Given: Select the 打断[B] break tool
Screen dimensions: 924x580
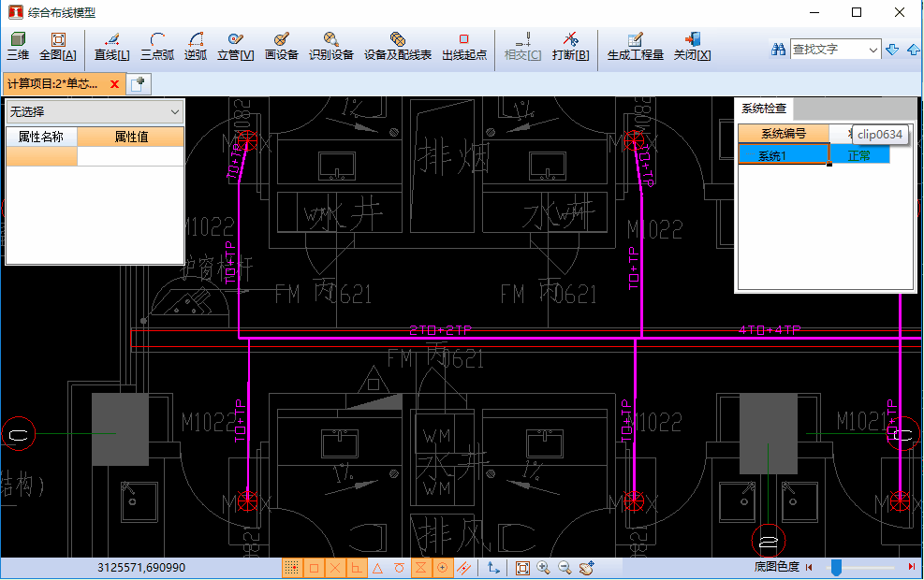Looking at the screenshot, I should [x=570, y=47].
